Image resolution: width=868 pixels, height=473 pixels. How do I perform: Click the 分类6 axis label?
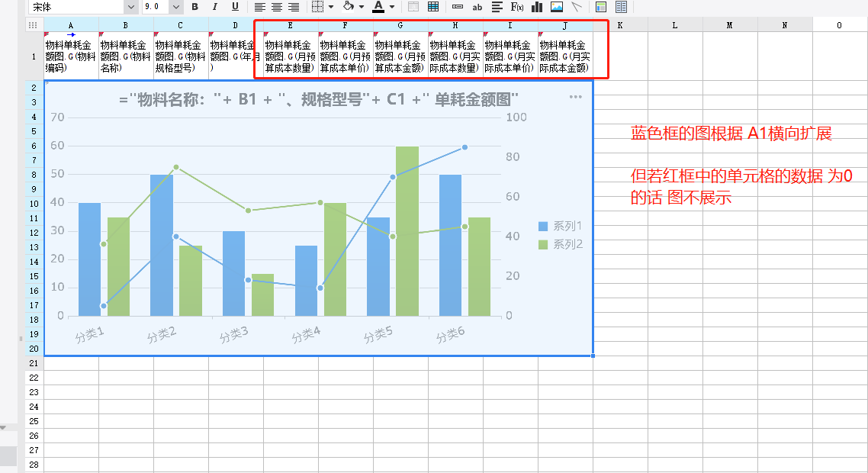450,335
